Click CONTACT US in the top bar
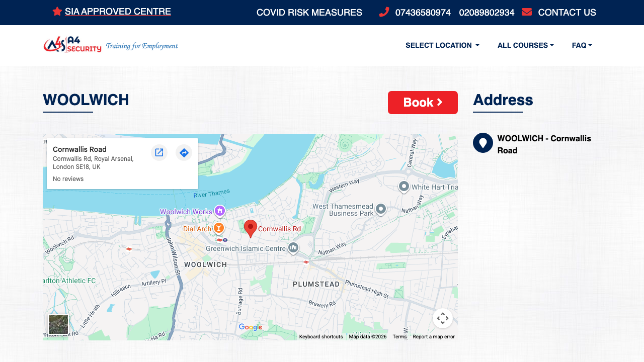This screenshot has height=362, width=644. pos(567,12)
